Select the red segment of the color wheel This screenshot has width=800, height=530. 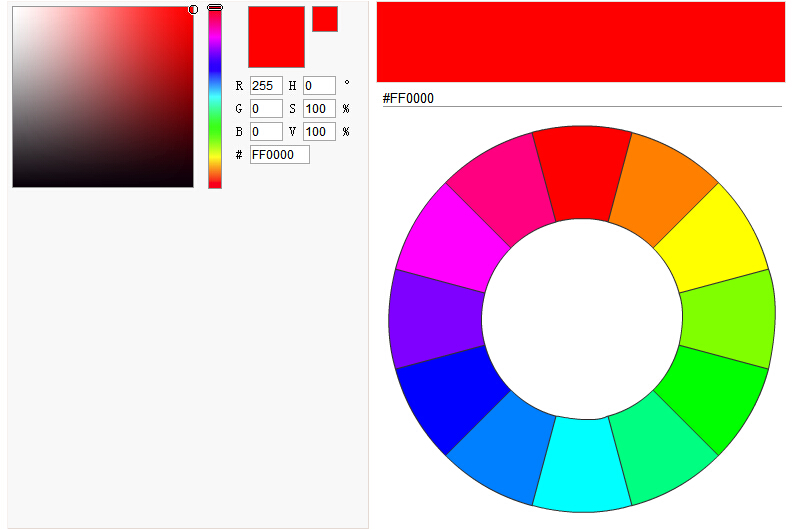tap(582, 173)
